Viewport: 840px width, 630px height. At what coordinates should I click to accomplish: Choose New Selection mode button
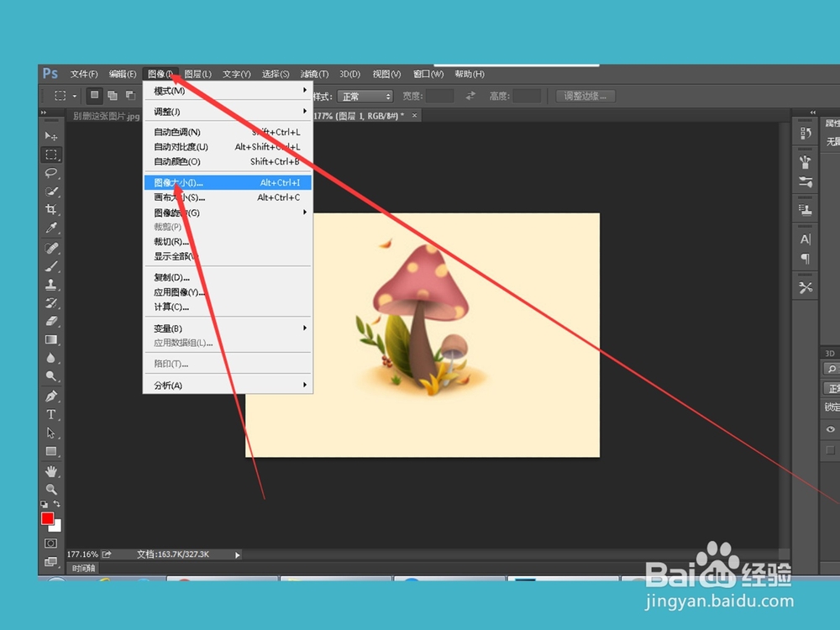pyautogui.click(x=94, y=96)
